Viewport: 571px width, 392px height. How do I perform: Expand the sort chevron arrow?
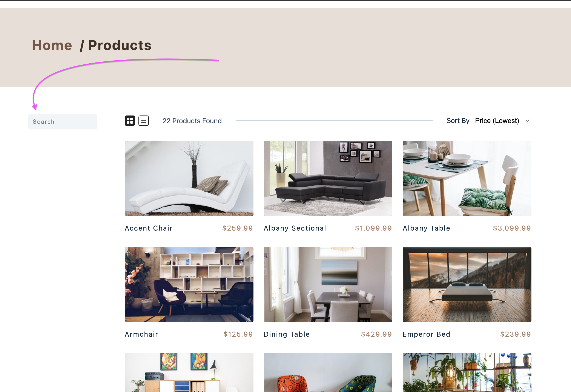point(528,121)
